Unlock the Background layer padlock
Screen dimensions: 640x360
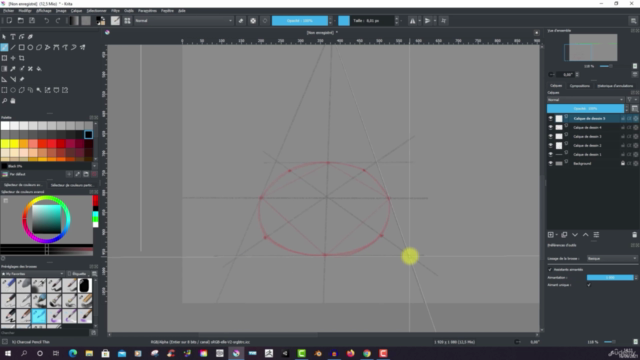coord(623,163)
